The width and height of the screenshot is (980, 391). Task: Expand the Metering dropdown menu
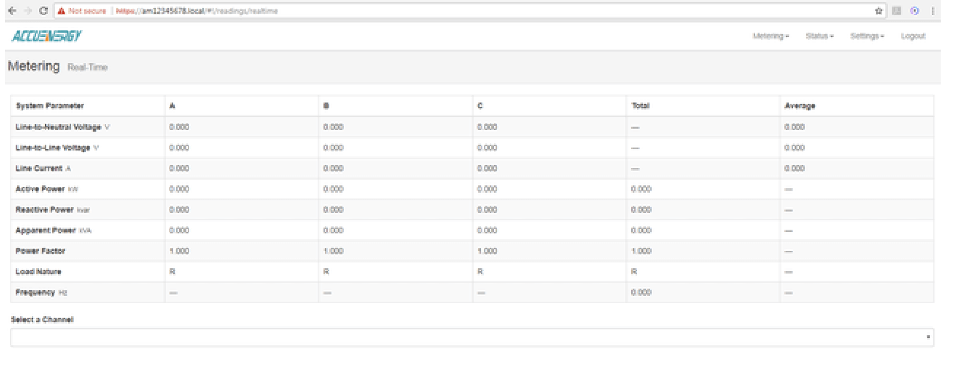pos(770,36)
